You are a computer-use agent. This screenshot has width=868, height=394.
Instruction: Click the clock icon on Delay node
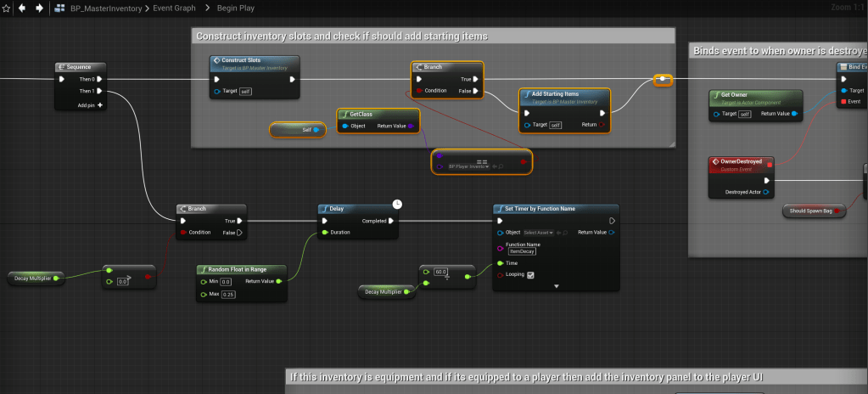point(397,204)
